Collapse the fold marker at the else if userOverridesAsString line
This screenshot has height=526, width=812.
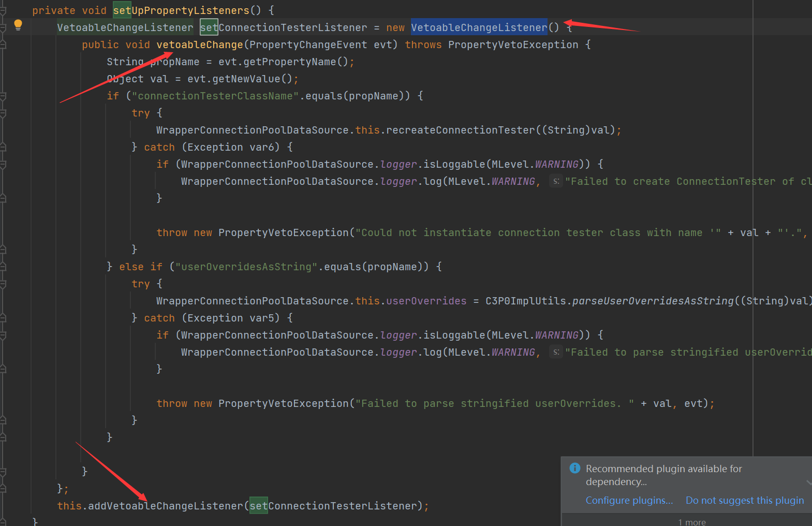click(3, 267)
